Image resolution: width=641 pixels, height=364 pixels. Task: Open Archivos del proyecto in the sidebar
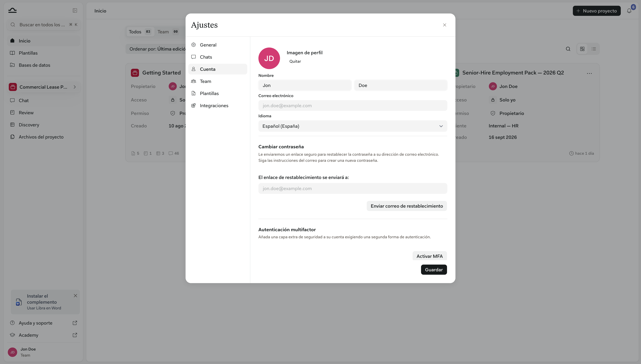click(x=44, y=137)
